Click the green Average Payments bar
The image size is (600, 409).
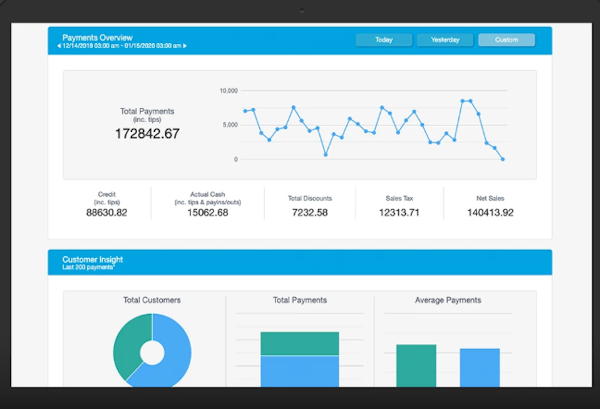click(416, 366)
